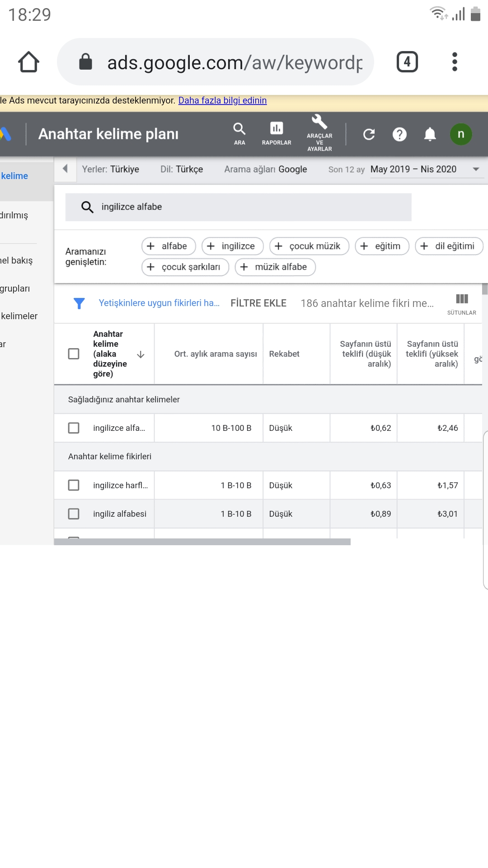Select the 'ingilizce harfl...' keyword text
This screenshot has width=488, height=868.
(x=121, y=486)
